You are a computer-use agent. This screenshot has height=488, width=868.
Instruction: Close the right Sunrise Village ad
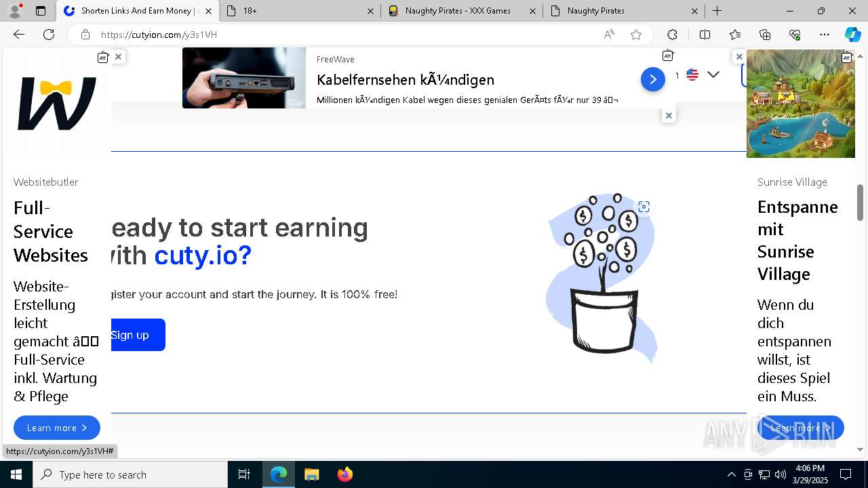tap(739, 57)
